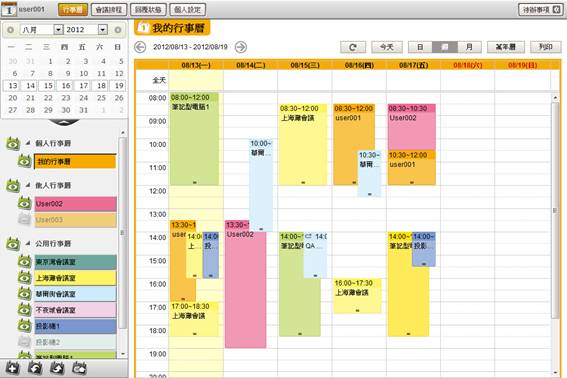Toggle visibility of the User002 calendar

[x=24, y=203]
